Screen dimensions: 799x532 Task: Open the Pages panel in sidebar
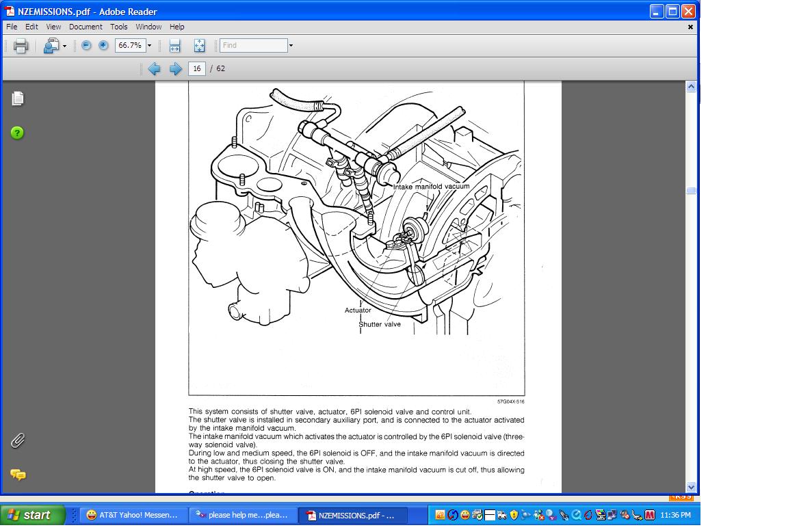pyautogui.click(x=18, y=98)
